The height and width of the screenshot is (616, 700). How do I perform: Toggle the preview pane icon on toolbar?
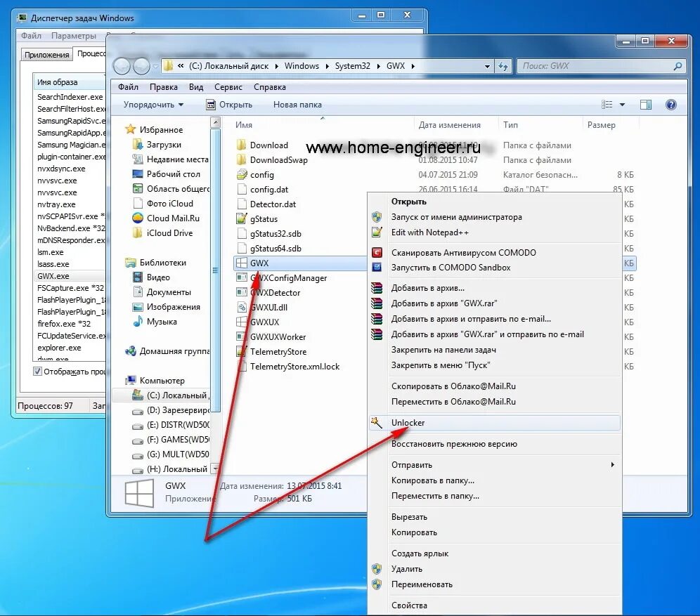(x=645, y=104)
